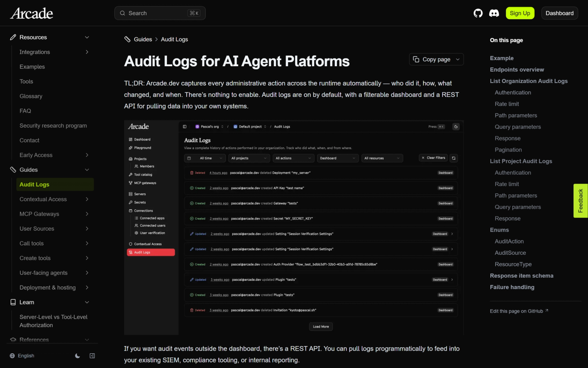Open the Feedback side tab
This screenshot has width=588, height=368.
click(x=581, y=201)
